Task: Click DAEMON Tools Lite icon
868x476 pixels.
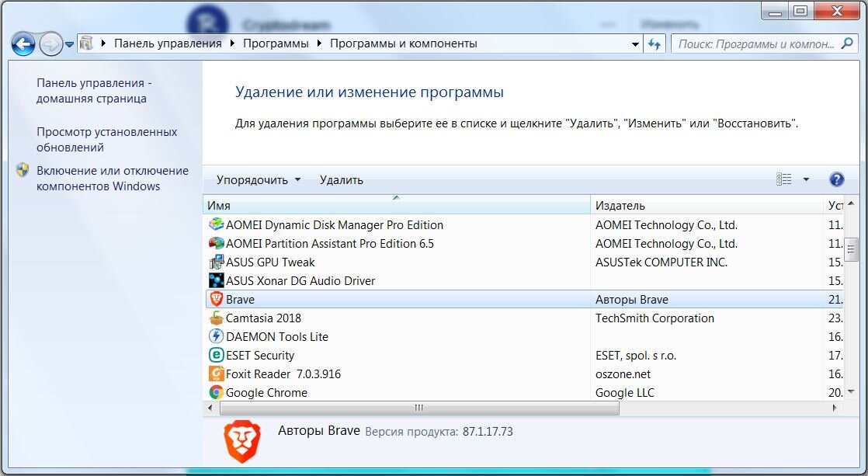Action: (216, 336)
